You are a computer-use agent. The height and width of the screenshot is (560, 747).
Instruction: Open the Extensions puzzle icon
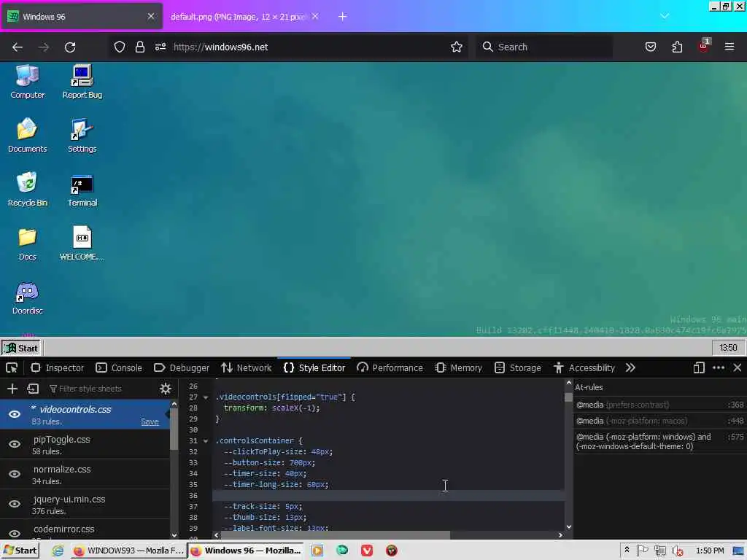[x=677, y=47]
